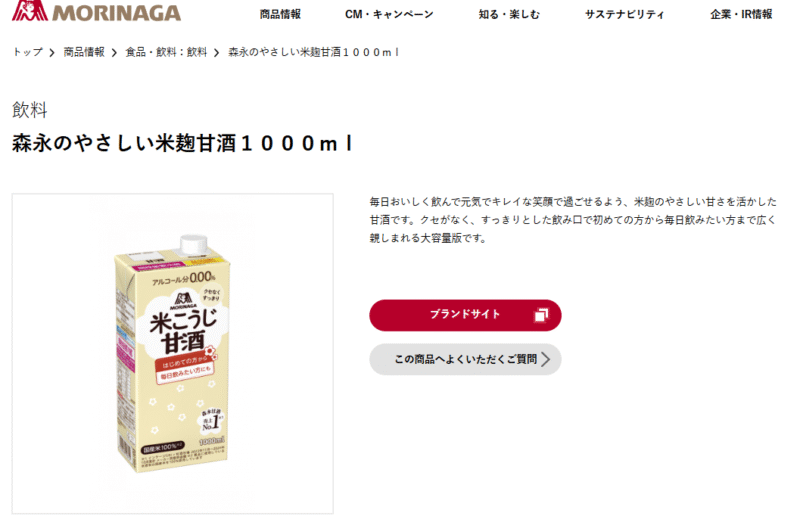Click the chevron after 商品情報 breadcrumb
The width and height of the screenshot is (800, 519).
pyautogui.click(x=114, y=53)
